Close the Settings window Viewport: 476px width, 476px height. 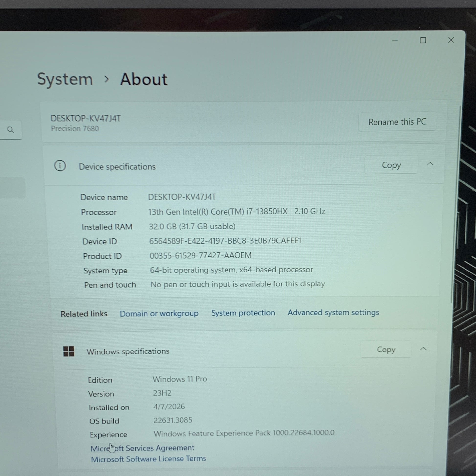tap(451, 40)
